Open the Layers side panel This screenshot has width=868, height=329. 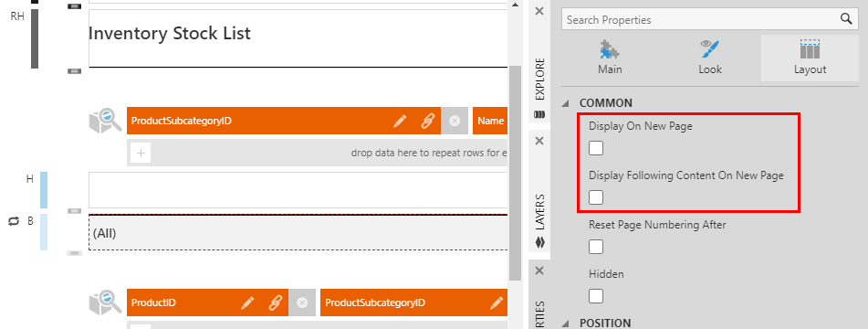[539, 212]
